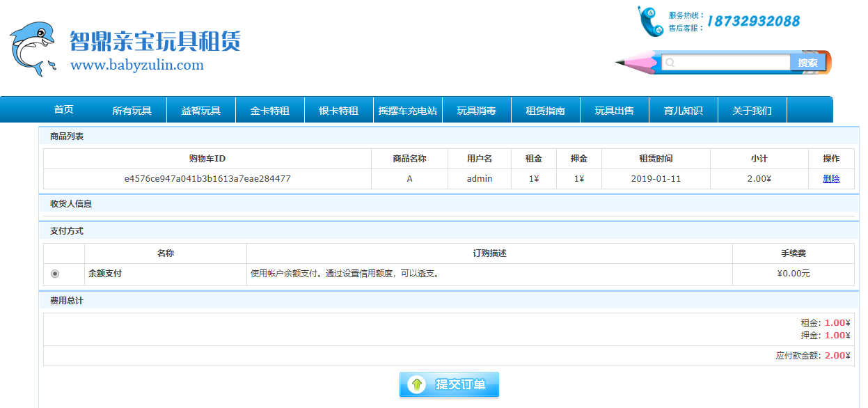
Task: Select the 余额支付 radio button
Action: [x=55, y=274]
